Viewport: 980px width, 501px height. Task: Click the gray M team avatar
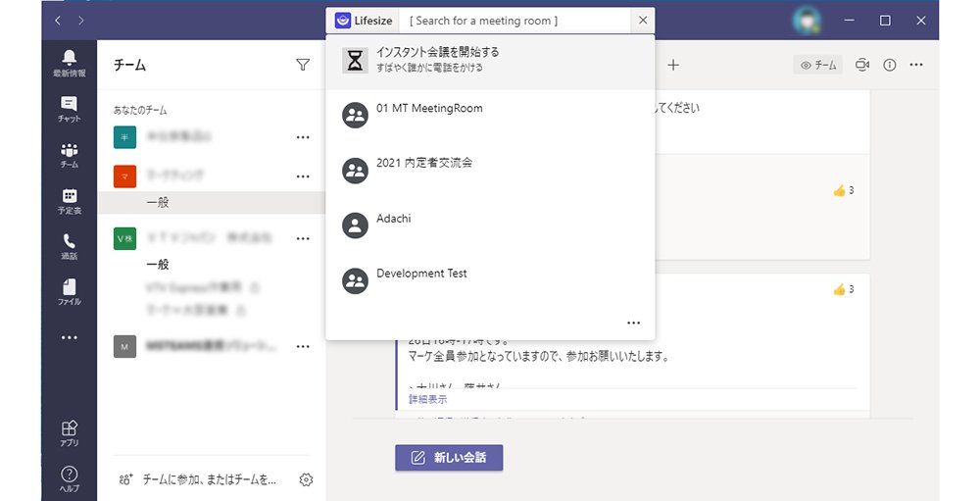(125, 346)
